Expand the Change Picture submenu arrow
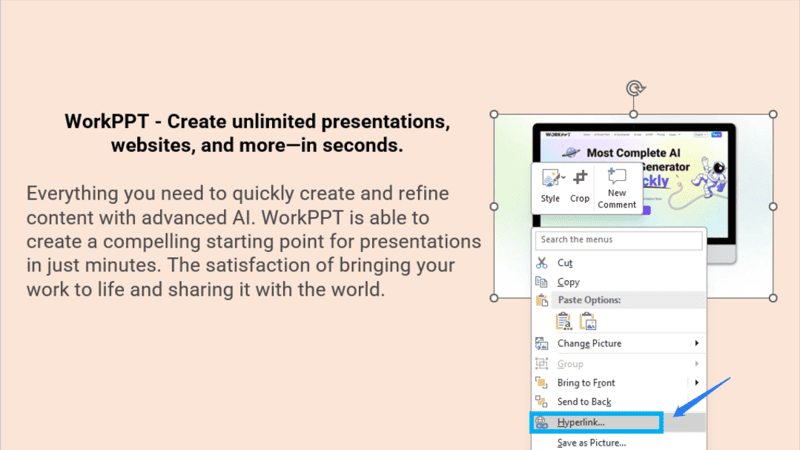The height and width of the screenshot is (450, 800). click(696, 343)
